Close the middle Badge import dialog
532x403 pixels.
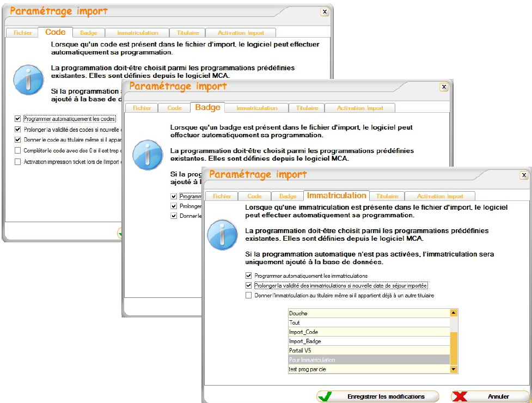[444, 87]
